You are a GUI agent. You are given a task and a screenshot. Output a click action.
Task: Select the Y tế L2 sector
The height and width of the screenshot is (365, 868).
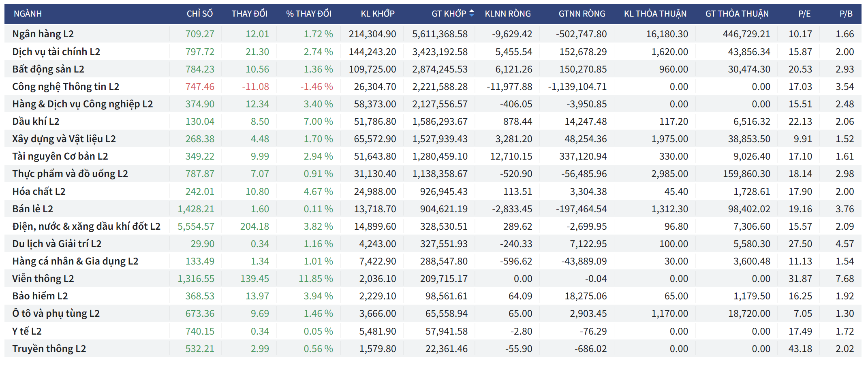point(27,331)
